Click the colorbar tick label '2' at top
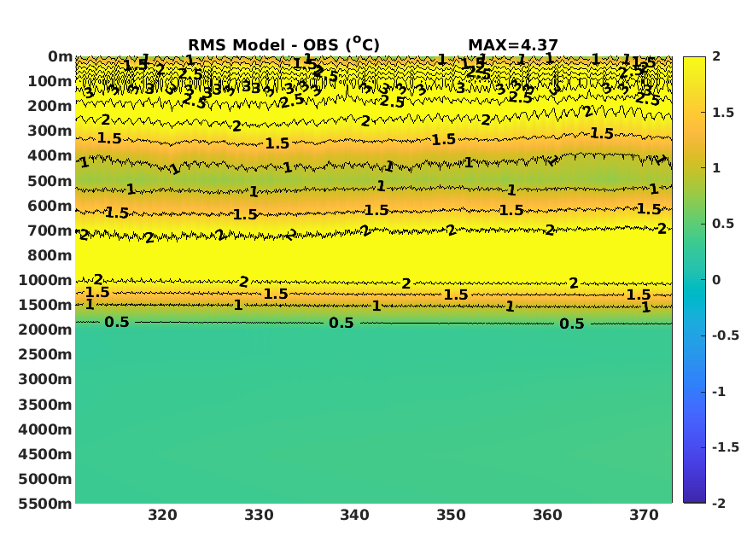Image resolution: width=747 pixels, height=560 pixels. tap(716, 56)
